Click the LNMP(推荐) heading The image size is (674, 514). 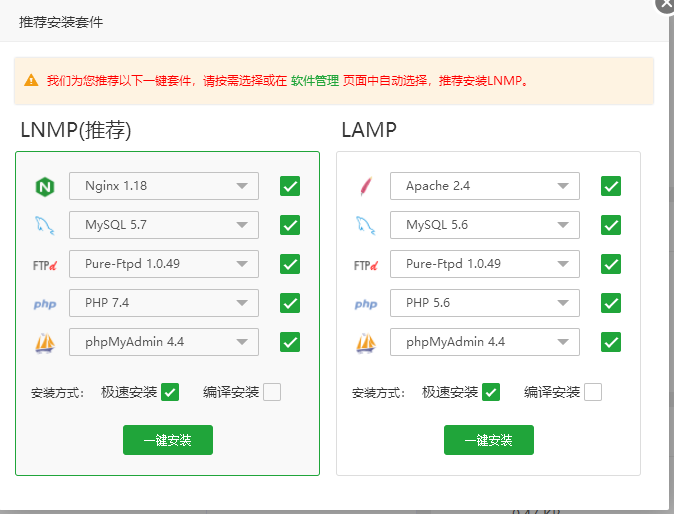(x=76, y=130)
